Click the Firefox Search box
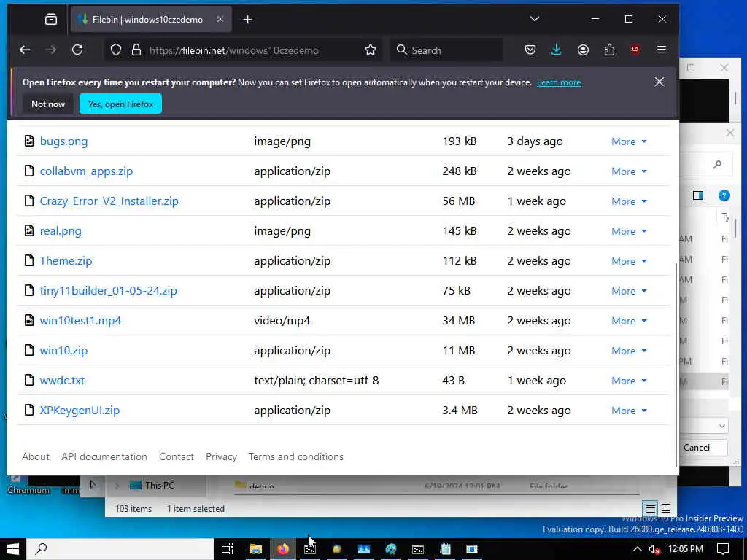 pos(446,50)
